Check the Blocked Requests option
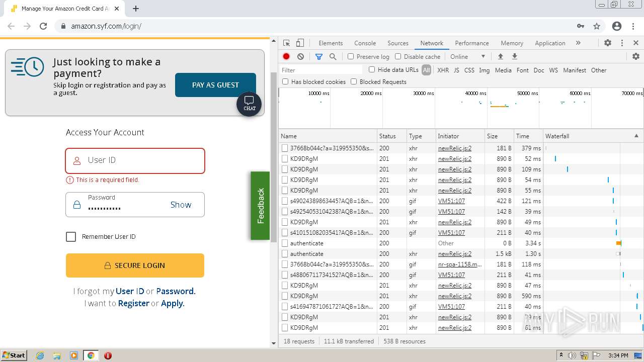Screen dimensions: 644x362 pyautogui.click(x=354, y=81)
